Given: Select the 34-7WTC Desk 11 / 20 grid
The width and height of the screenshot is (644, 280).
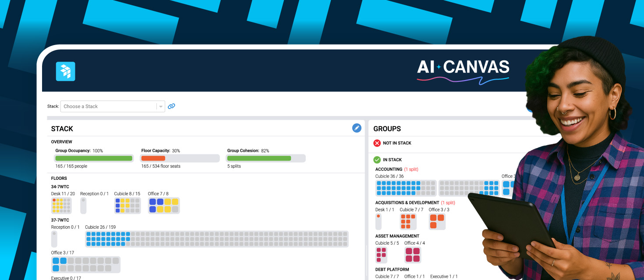Looking at the screenshot, I should (61, 205).
